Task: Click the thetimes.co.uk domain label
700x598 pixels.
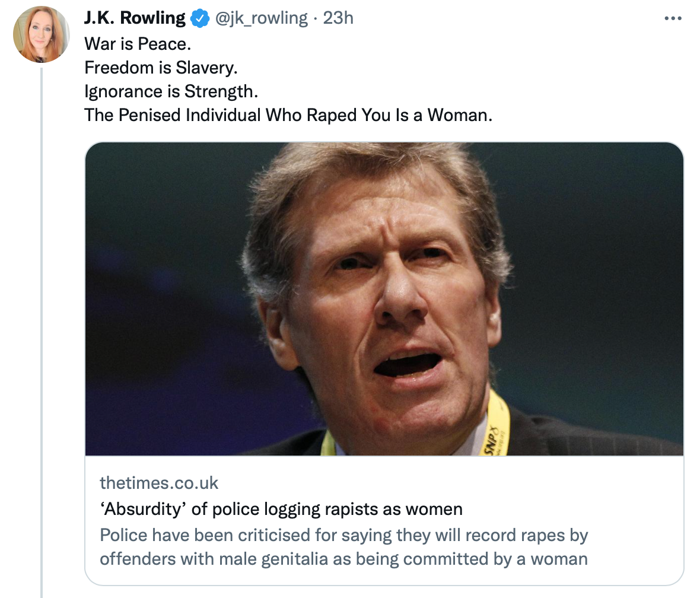Action: [x=159, y=483]
